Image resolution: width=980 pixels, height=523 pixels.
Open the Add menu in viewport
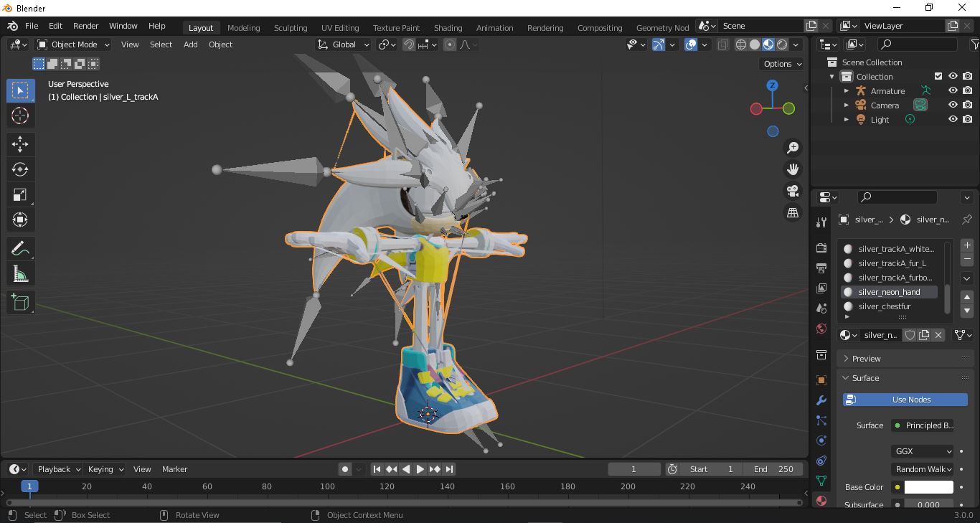pyautogui.click(x=190, y=44)
